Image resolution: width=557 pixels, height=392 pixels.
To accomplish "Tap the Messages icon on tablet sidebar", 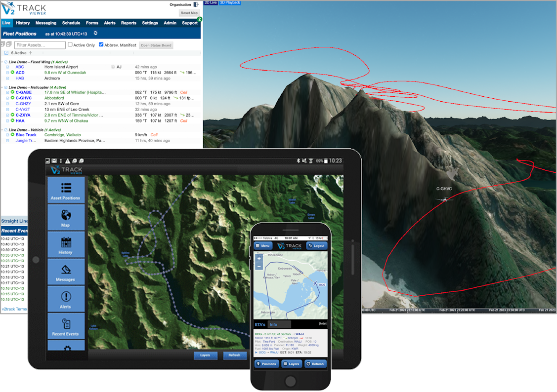I will click(66, 270).
